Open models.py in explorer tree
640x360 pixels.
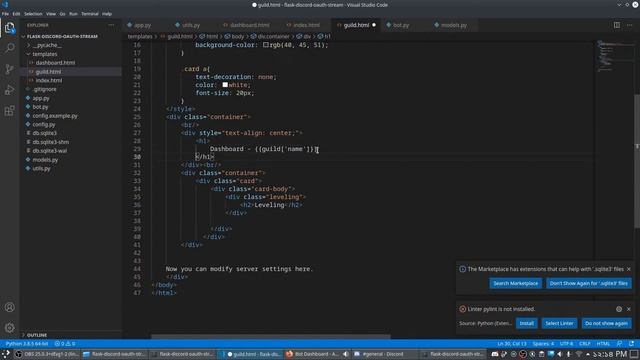45,160
